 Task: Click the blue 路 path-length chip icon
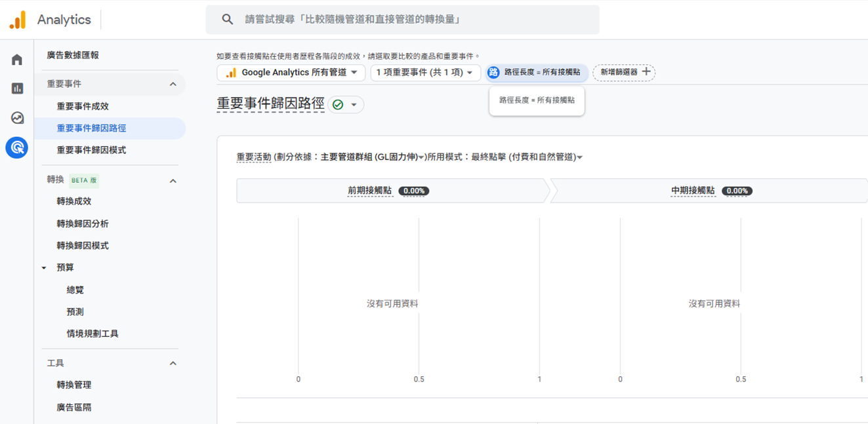[493, 72]
